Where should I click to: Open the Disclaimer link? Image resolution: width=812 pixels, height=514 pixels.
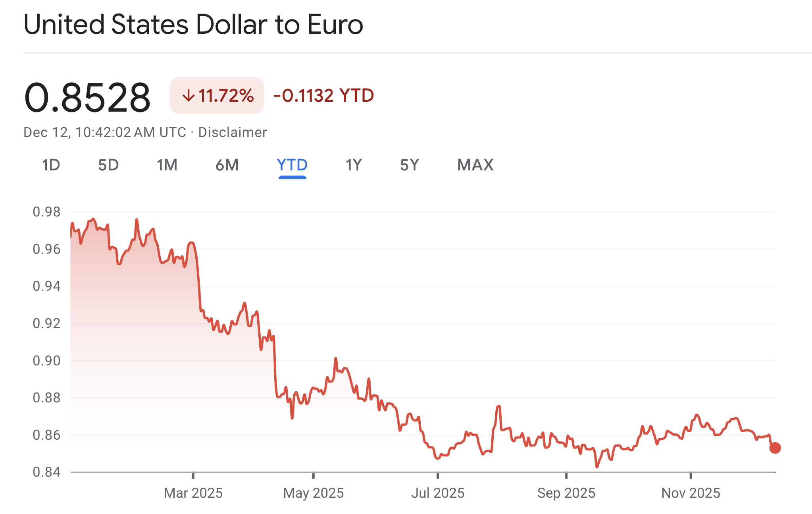232,132
